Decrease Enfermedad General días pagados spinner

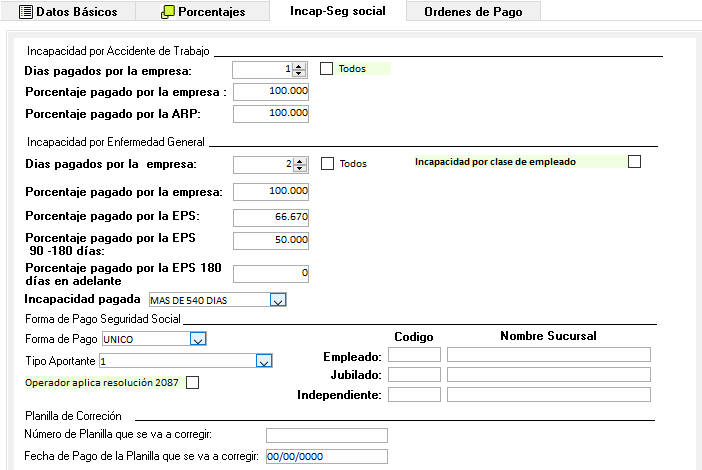click(299, 167)
